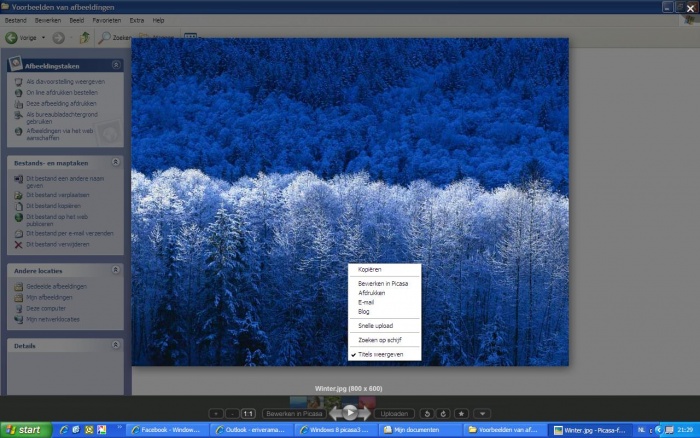Click the Vorige back button
700x438 pixels.
pos(21,38)
